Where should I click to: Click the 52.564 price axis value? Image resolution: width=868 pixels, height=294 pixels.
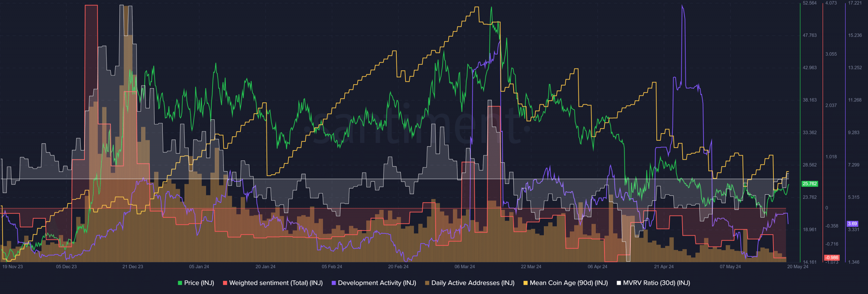click(810, 3)
